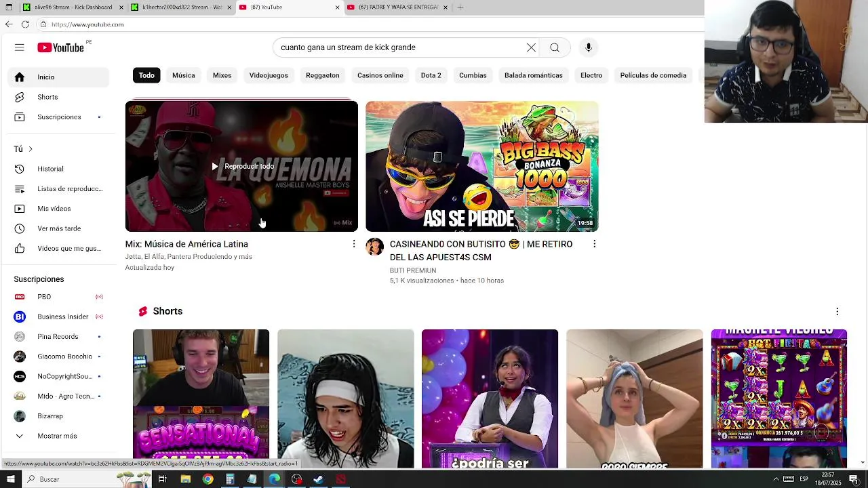Open the PBO subscription channel

click(x=58, y=297)
